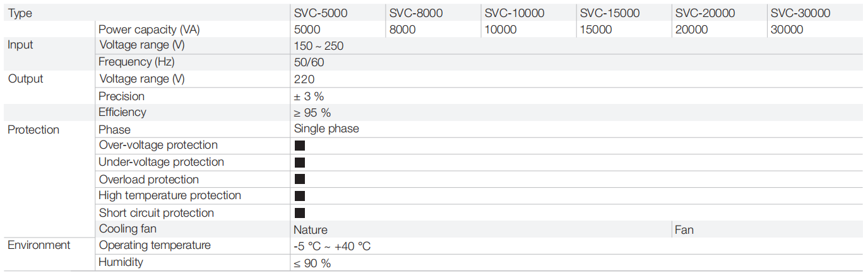Screen dimensions: 868x276
Task: Click the 30000 power capacity value
Action: (x=787, y=30)
